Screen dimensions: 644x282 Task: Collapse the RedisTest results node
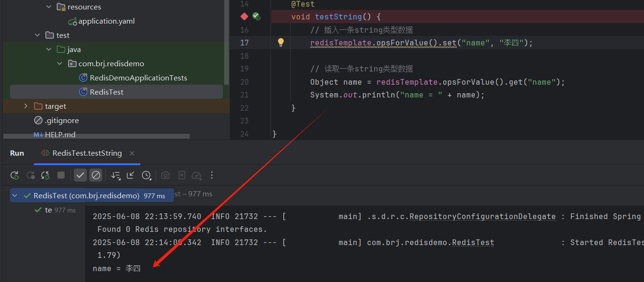(15, 194)
